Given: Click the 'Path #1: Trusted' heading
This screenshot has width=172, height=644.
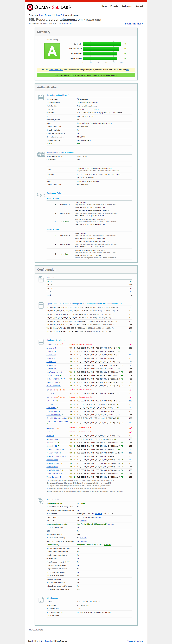Looking at the screenshot, I should click(53, 199).
